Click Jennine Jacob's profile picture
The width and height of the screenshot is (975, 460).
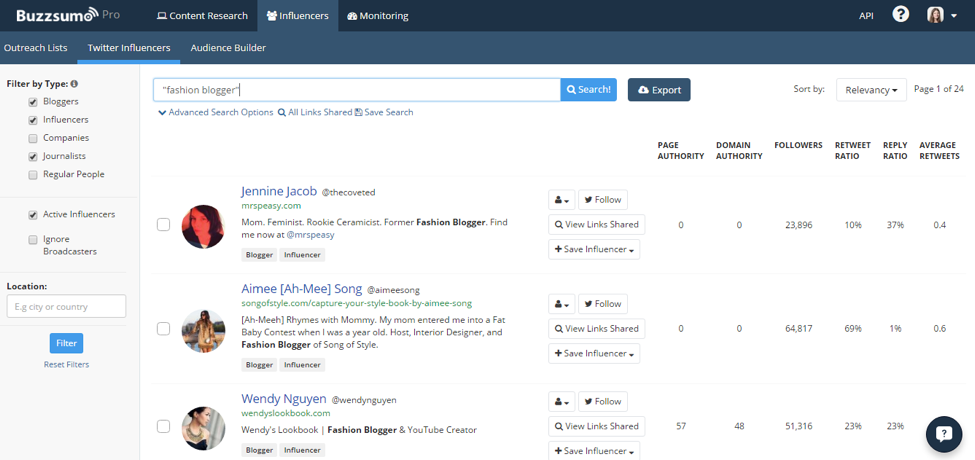(203, 227)
